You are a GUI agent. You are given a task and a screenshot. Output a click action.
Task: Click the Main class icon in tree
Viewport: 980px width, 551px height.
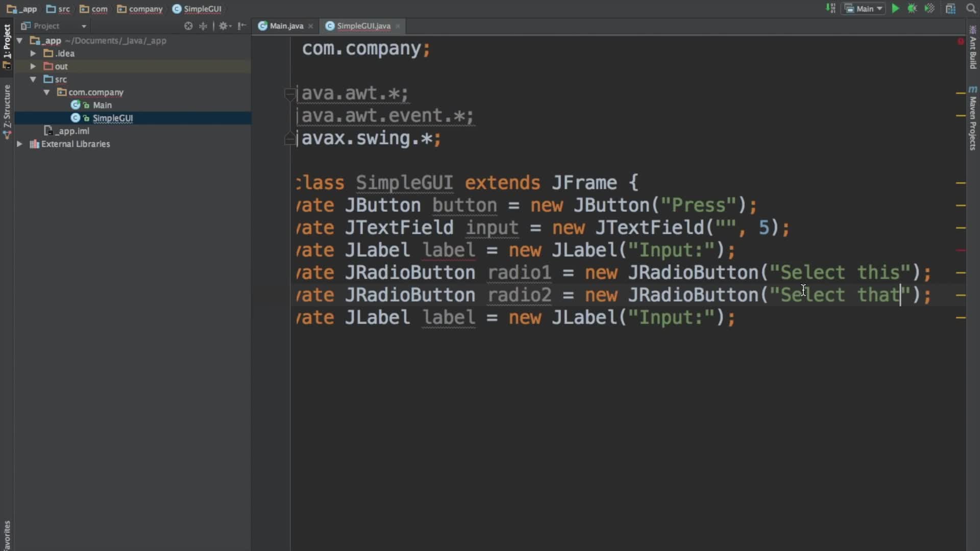76,105
